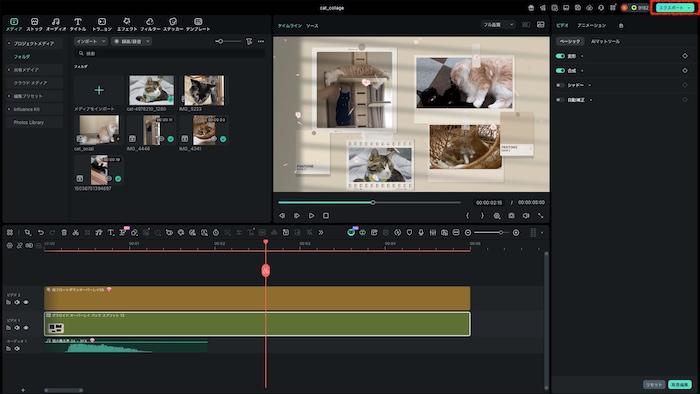
Task: Toggle the 自動補正 (Auto Enhance) switch
Action: coord(560,100)
